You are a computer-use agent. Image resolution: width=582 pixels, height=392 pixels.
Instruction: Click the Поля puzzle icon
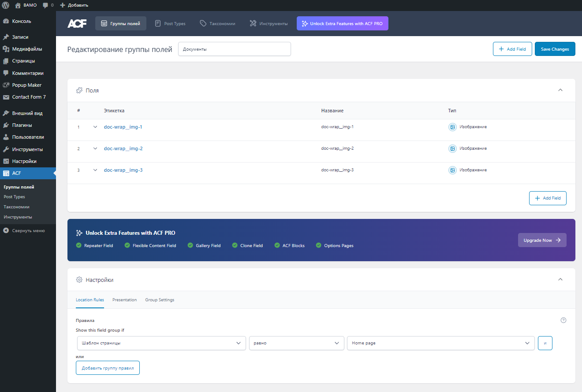coord(79,90)
